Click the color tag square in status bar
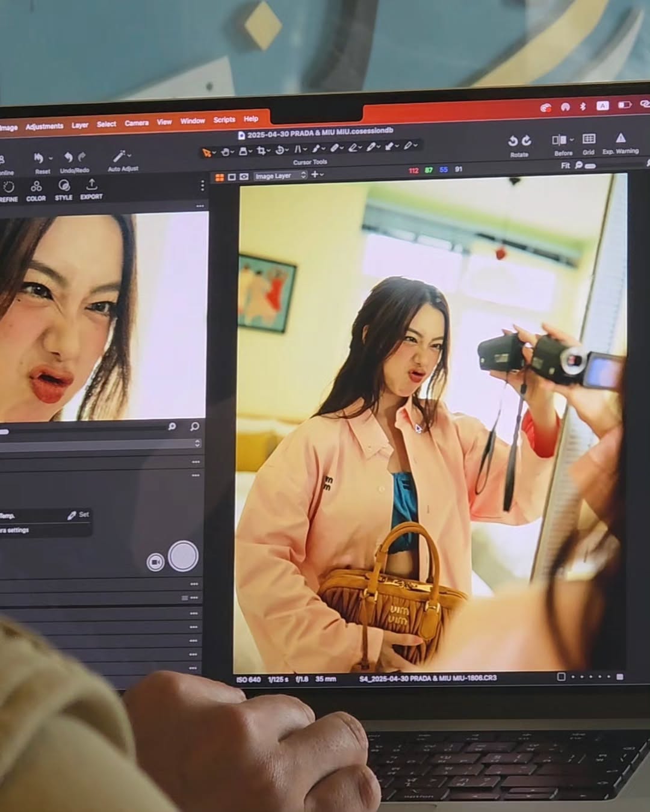 click(x=562, y=677)
